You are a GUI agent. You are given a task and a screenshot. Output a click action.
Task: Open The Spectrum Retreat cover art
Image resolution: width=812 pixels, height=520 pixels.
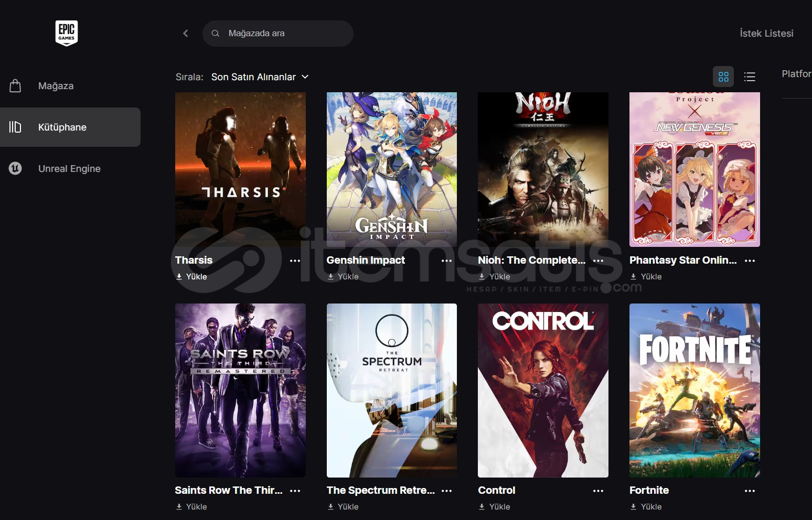point(392,391)
